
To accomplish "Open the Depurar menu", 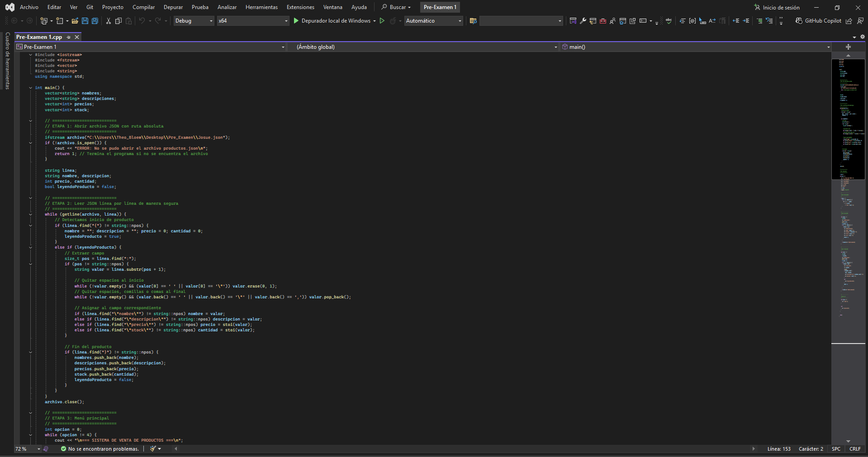I will pyautogui.click(x=173, y=7).
